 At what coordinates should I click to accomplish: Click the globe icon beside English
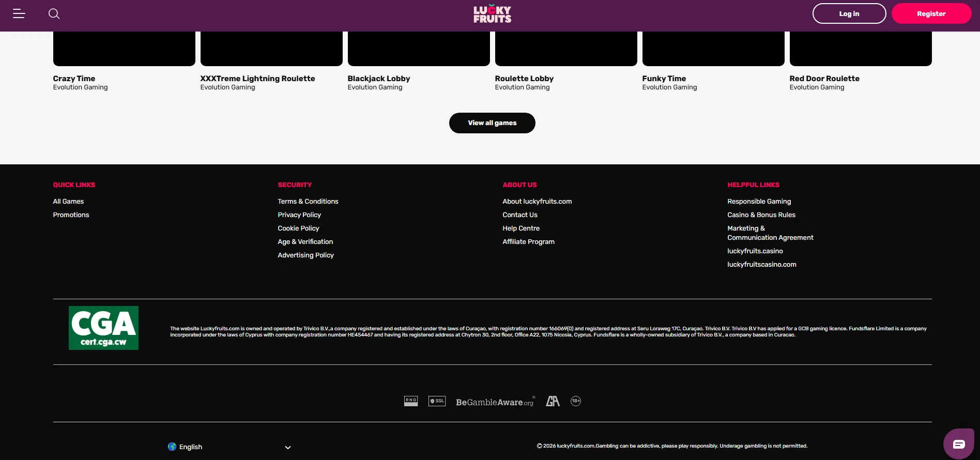coord(172,447)
